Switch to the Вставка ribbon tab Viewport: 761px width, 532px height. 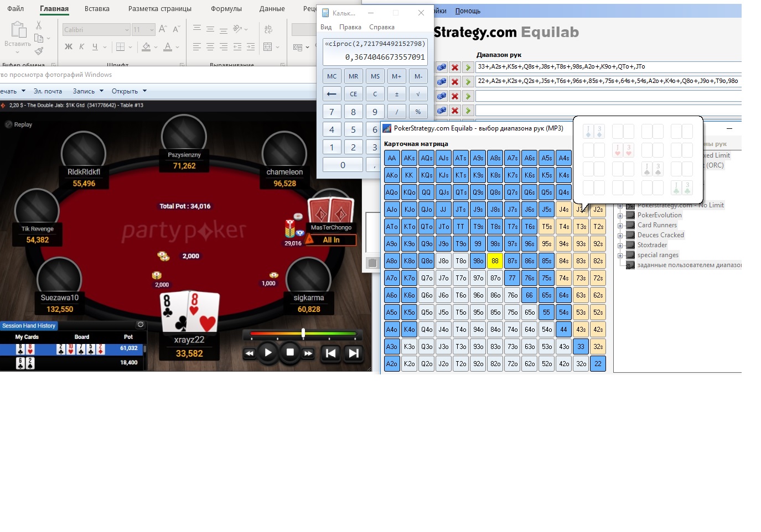[x=97, y=8]
